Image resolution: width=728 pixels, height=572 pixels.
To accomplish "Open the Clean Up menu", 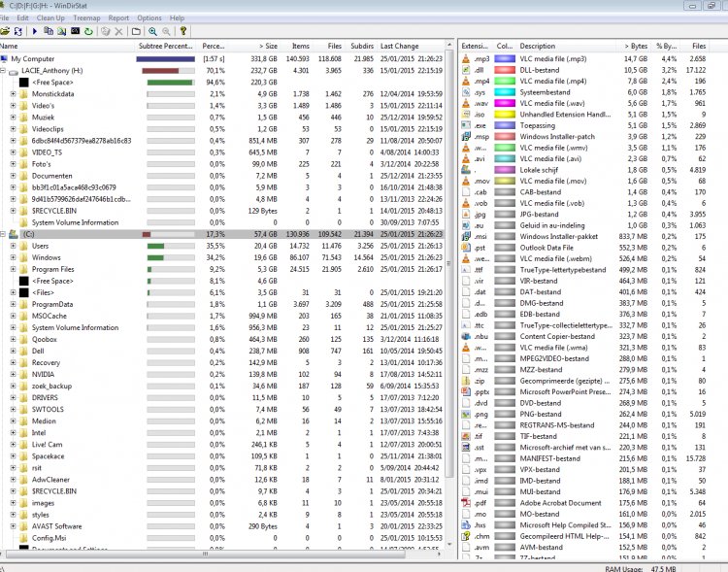I will click(x=50, y=18).
